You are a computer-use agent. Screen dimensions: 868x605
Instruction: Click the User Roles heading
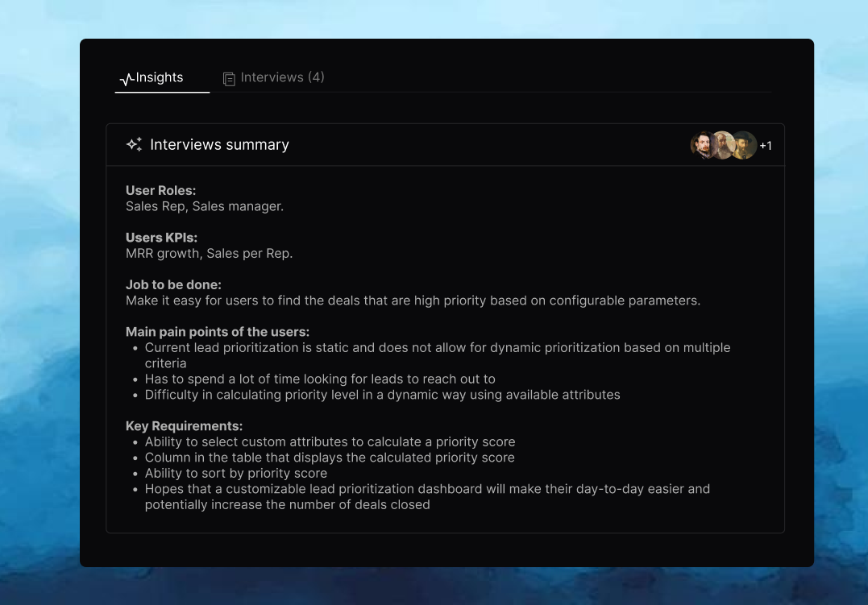(x=161, y=191)
